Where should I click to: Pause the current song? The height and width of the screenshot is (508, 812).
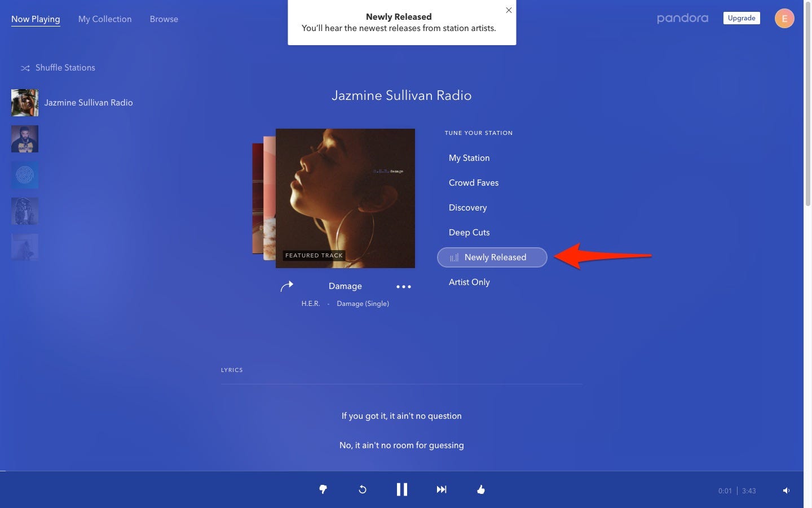tap(401, 489)
